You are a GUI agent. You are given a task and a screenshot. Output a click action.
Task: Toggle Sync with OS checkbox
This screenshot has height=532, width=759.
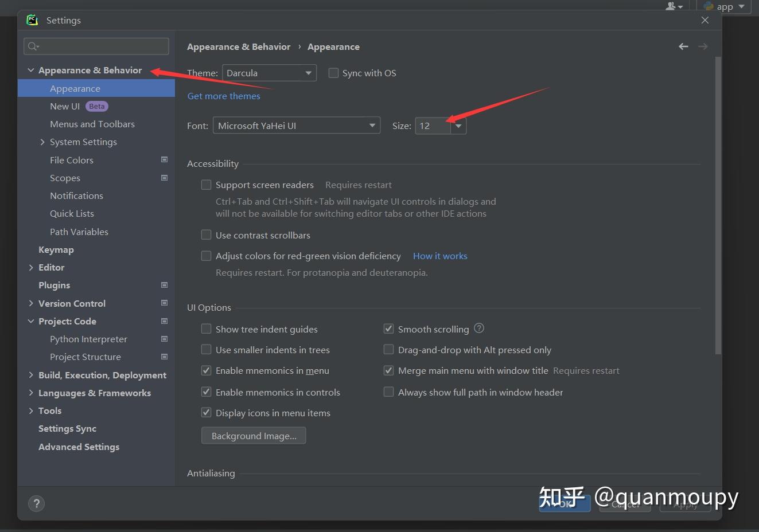[333, 73]
